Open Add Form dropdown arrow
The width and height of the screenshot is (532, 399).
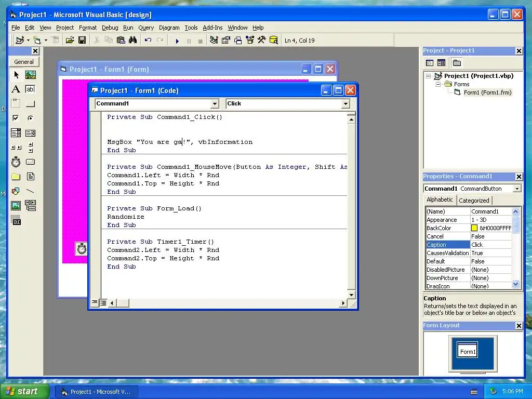coord(46,40)
